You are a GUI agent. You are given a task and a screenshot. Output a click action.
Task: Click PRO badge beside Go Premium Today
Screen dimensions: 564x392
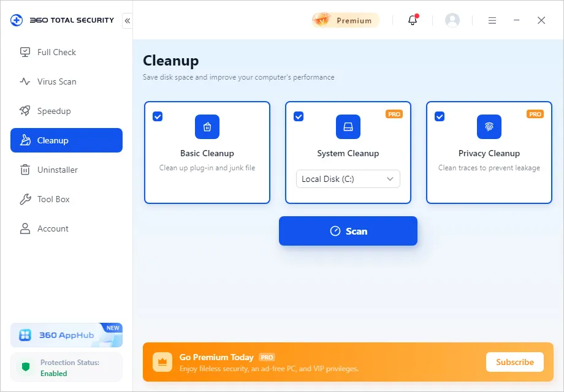coord(267,358)
